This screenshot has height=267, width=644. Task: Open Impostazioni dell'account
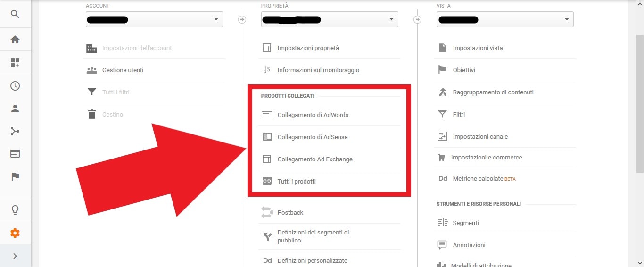[x=137, y=48]
